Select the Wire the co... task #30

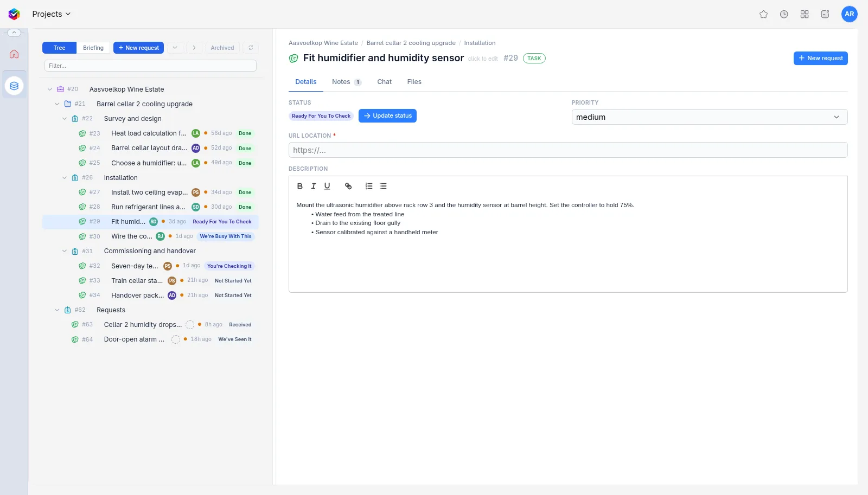click(x=150, y=236)
